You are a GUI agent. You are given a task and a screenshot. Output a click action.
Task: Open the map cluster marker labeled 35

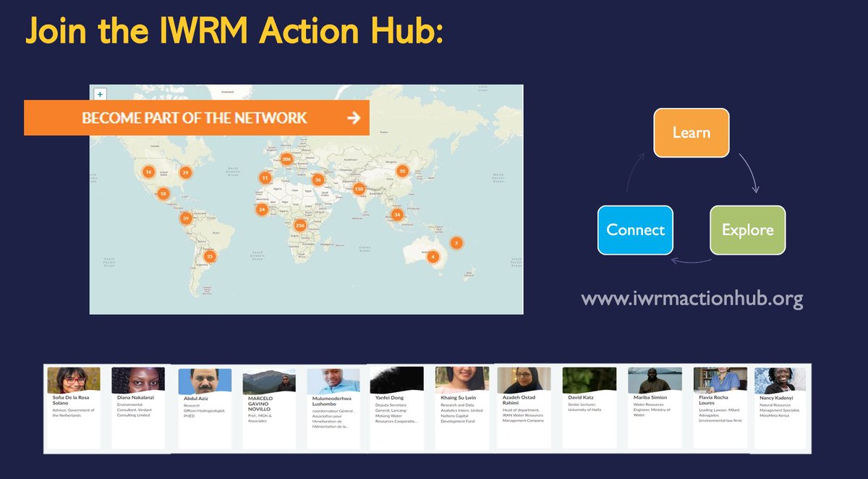[x=210, y=256]
